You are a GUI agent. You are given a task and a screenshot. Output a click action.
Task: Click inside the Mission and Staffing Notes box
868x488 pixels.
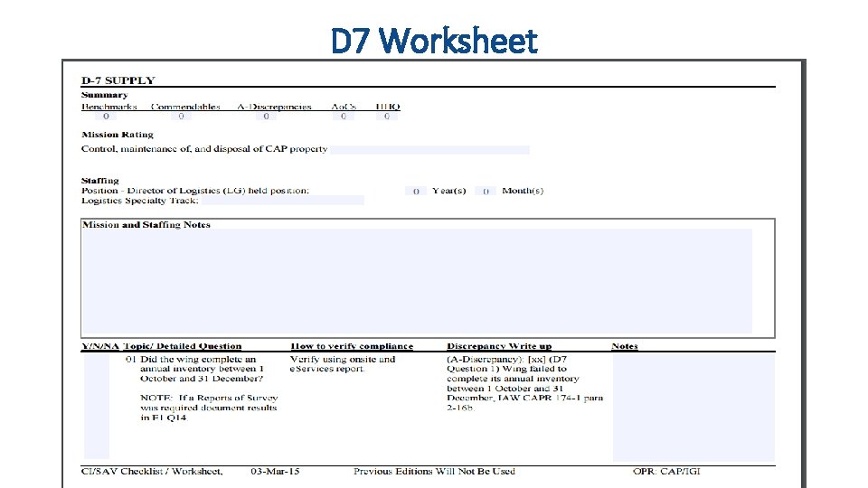418,281
